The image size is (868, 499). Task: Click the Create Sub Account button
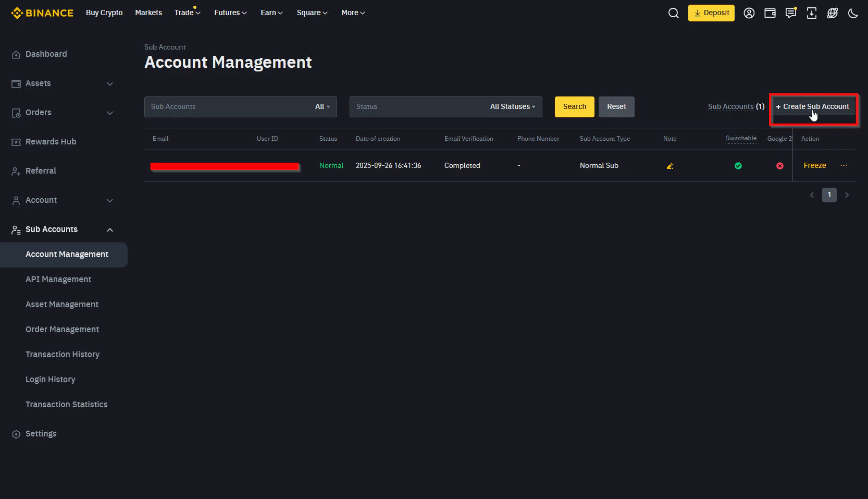[813, 106]
